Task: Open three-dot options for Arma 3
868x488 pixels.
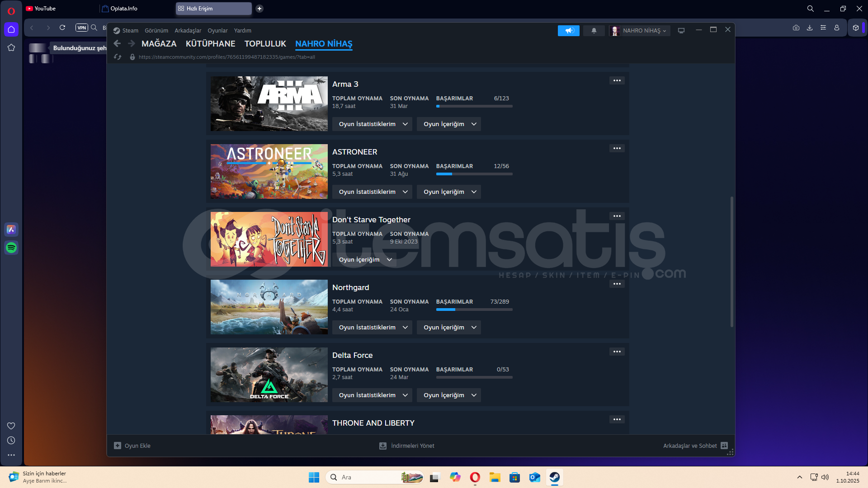Action: (617, 80)
